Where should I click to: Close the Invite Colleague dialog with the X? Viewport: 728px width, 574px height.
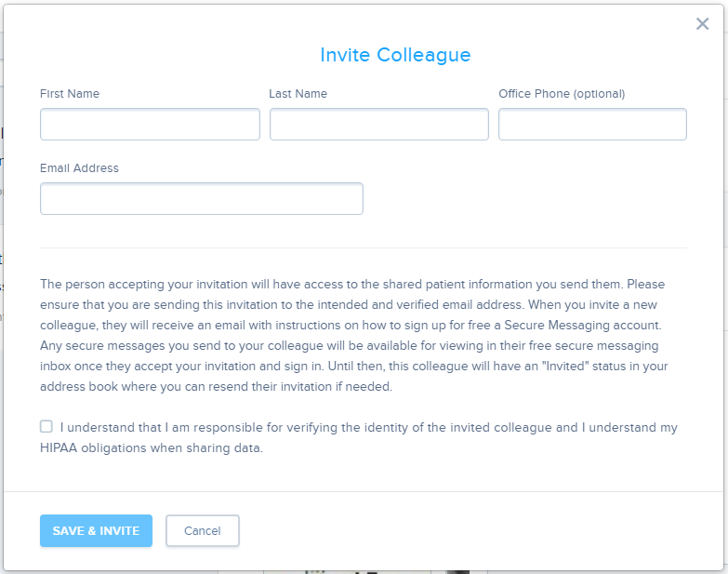point(703,23)
